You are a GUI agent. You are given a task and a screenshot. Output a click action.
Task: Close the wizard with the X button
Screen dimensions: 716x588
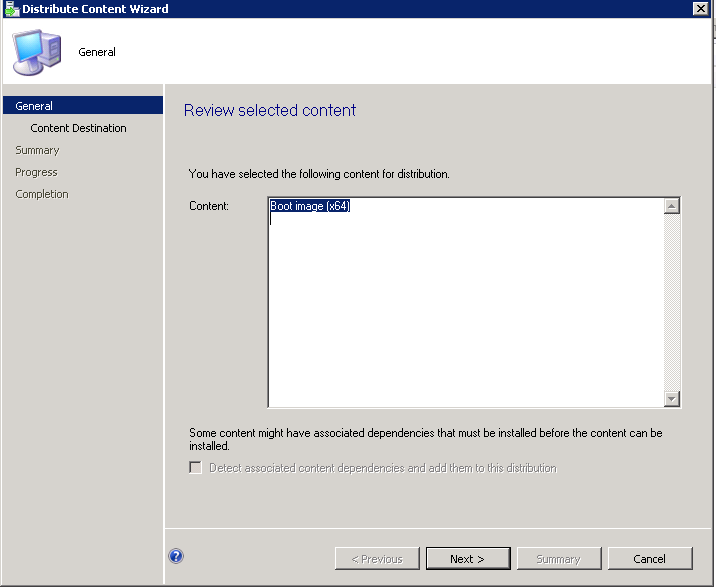pos(700,8)
